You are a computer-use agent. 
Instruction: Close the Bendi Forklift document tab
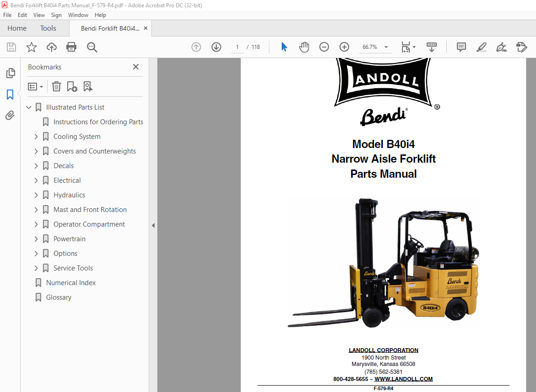(x=145, y=28)
